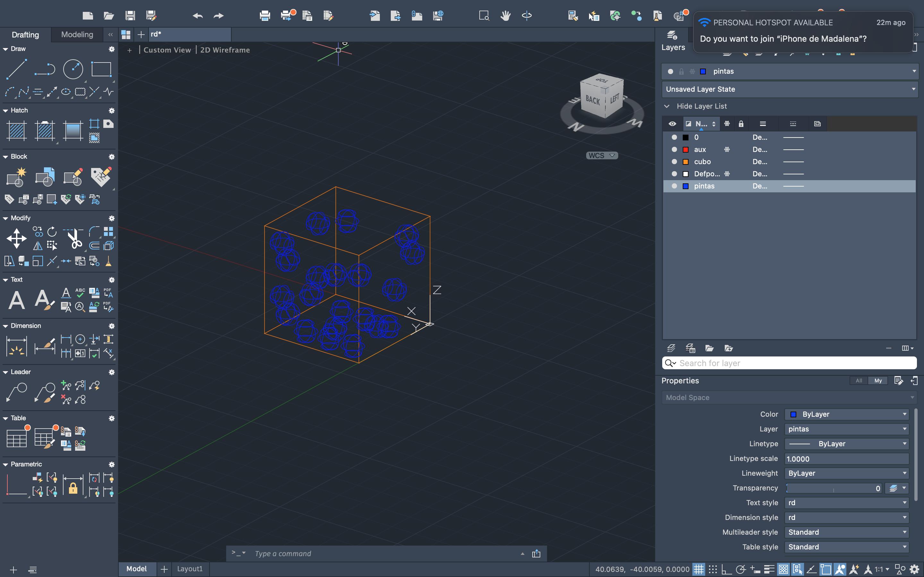This screenshot has height=577, width=924.
Task: Switch to the Modeling tab
Action: click(x=77, y=35)
